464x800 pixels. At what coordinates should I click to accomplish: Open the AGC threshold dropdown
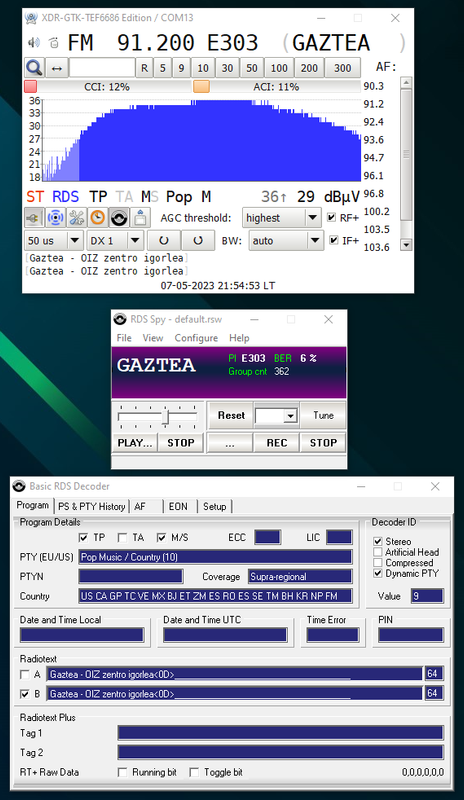point(282,218)
